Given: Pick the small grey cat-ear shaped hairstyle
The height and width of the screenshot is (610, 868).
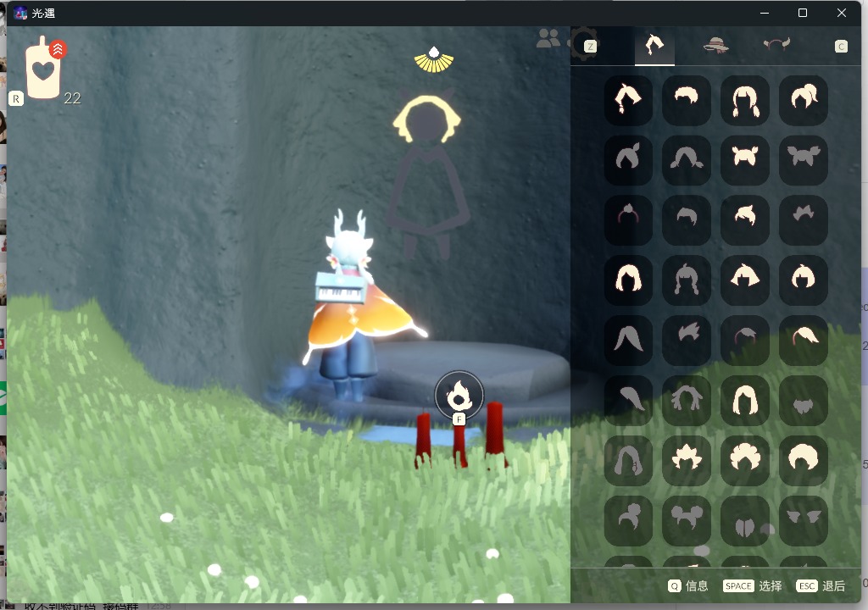Looking at the screenshot, I should pyautogui.click(x=804, y=220).
